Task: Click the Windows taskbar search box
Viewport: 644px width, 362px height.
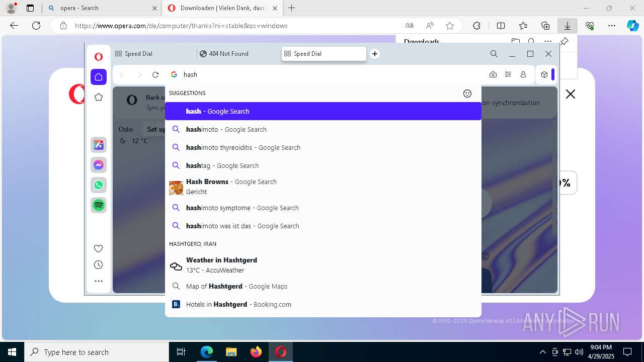Action: pos(97,352)
